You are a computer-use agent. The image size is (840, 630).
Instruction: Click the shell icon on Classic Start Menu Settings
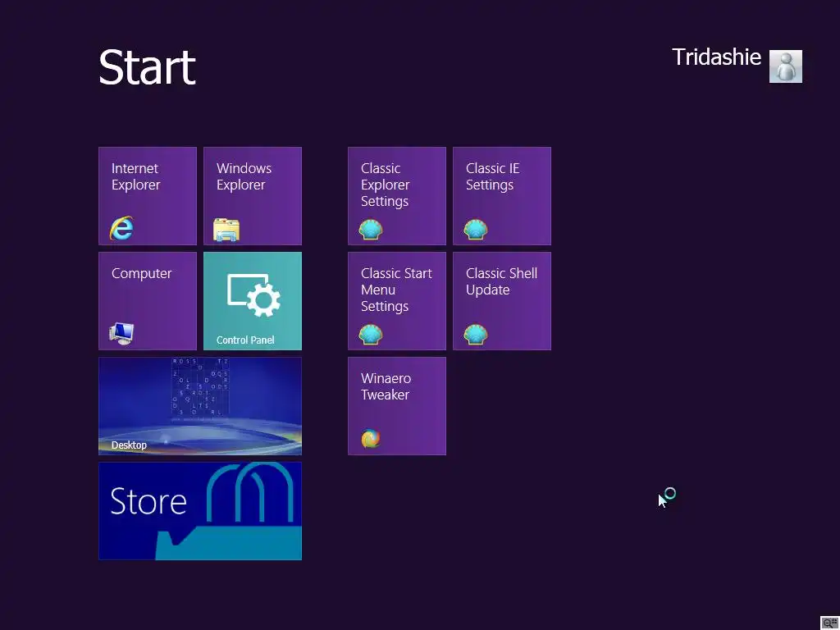point(371,335)
